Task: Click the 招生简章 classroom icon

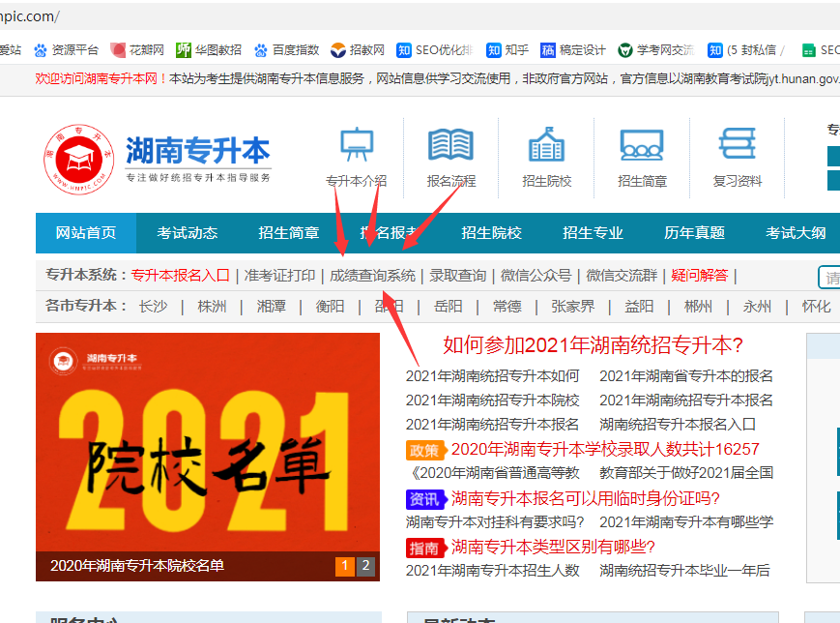Action: coord(641,144)
